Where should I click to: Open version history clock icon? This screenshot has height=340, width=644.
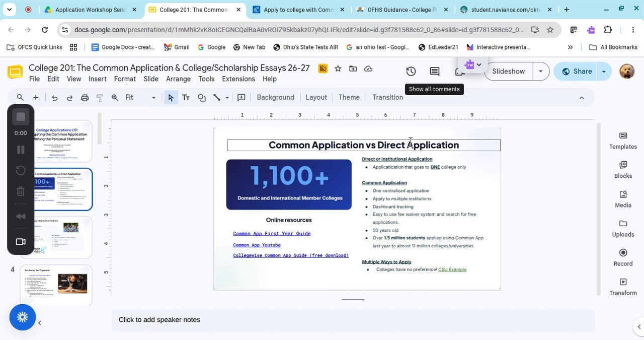point(411,72)
